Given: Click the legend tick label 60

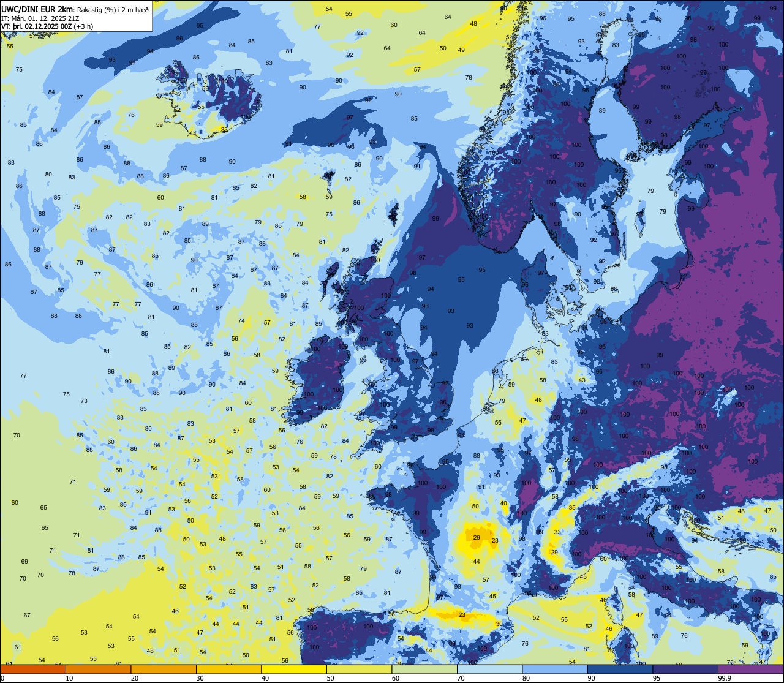Looking at the screenshot, I should (x=396, y=678).
